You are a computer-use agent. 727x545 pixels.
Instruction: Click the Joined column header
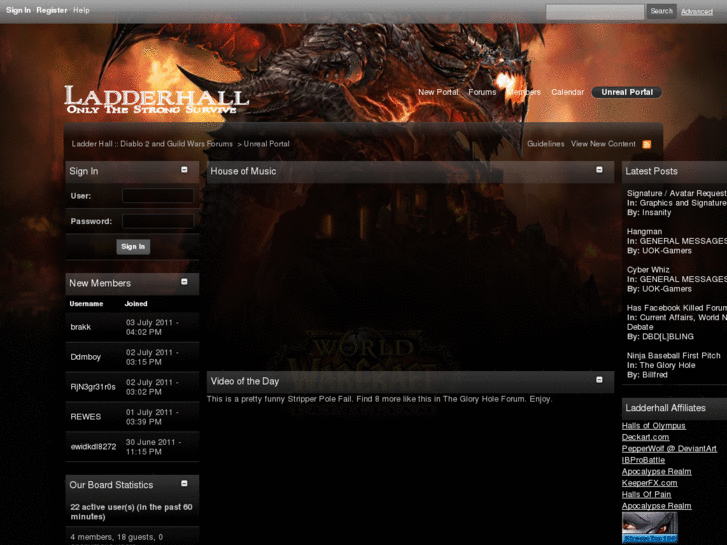136,304
